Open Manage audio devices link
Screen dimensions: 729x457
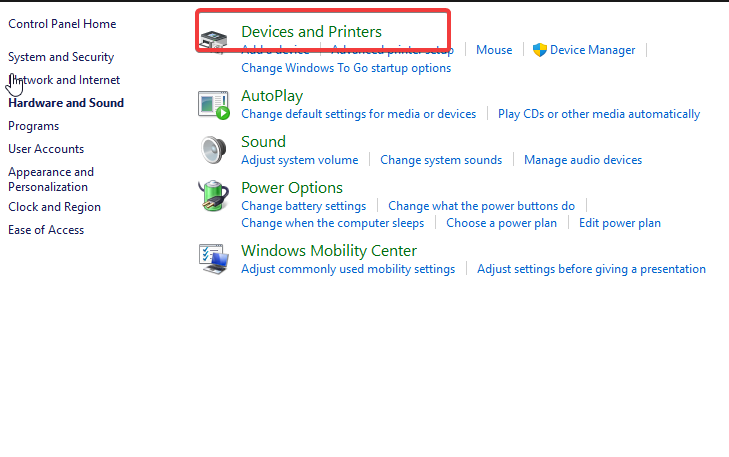583,160
